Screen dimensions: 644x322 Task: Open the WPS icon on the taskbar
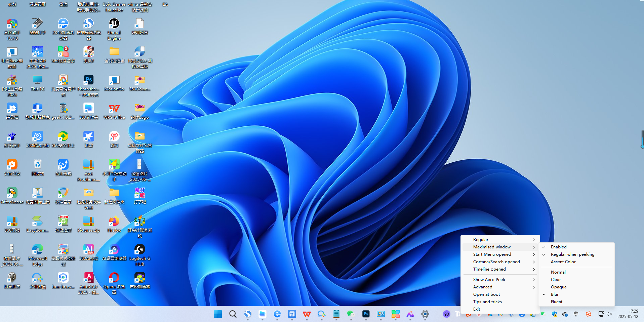coord(307,314)
